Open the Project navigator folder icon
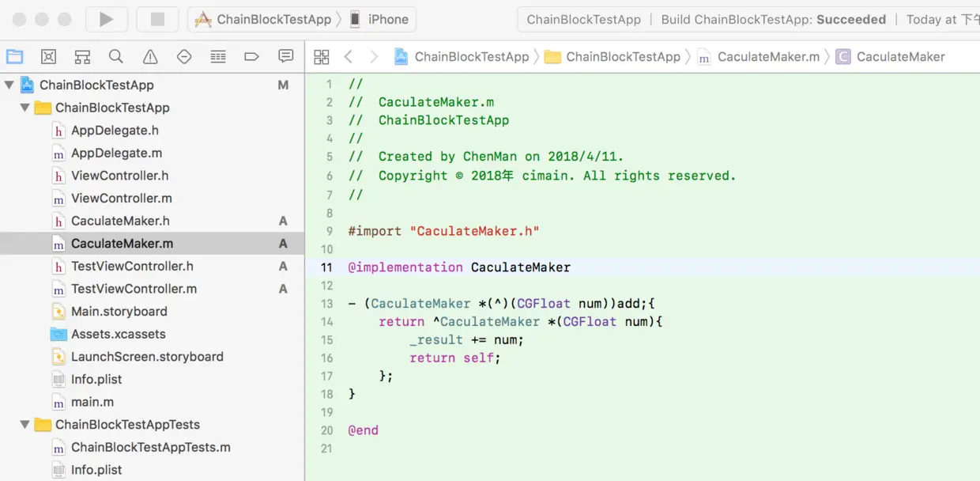980x481 pixels. coord(15,57)
